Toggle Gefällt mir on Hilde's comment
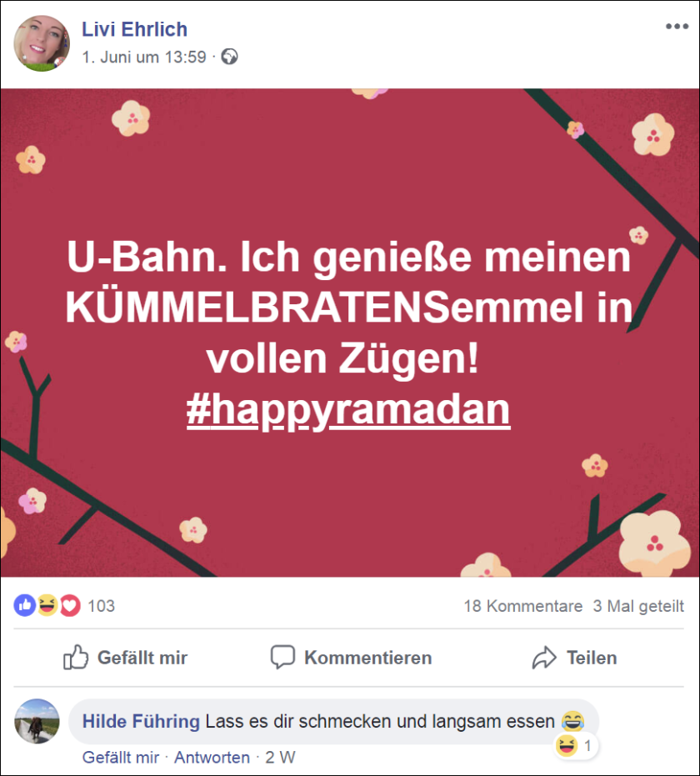The width and height of the screenshot is (700, 776). pyautogui.click(x=121, y=758)
